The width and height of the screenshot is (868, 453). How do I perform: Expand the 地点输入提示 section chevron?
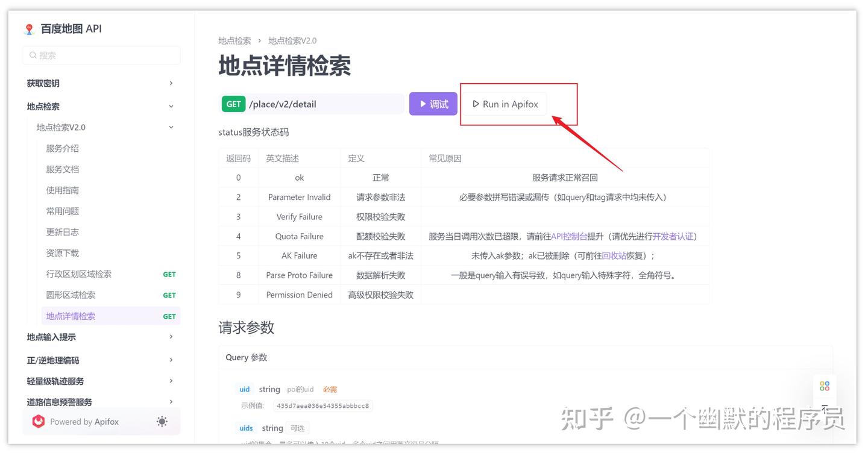(171, 337)
